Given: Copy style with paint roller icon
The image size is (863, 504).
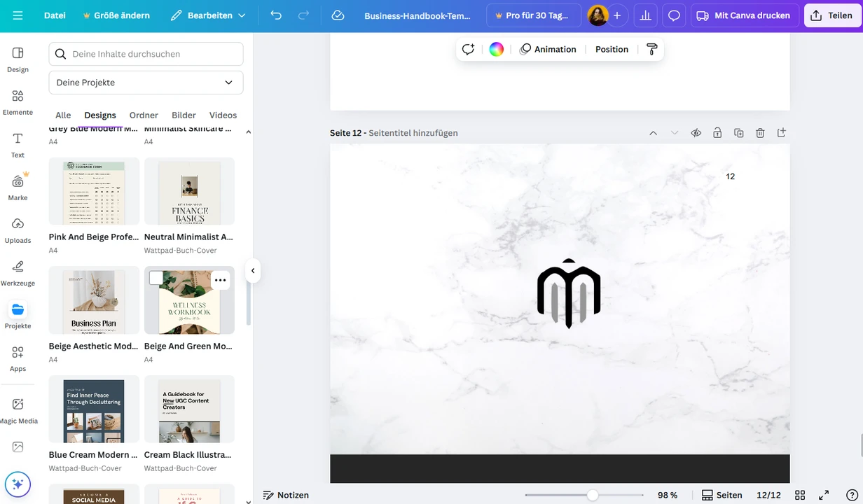Looking at the screenshot, I should pyautogui.click(x=651, y=49).
